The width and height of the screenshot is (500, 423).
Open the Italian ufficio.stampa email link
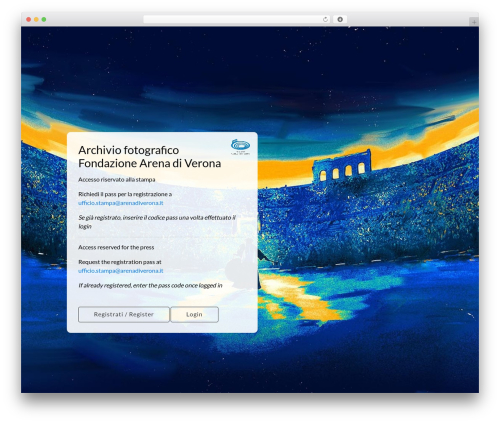(x=121, y=203)
